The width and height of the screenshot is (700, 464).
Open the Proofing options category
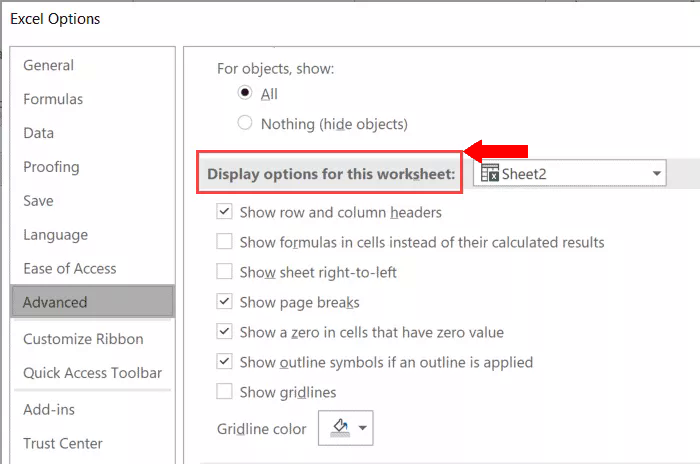pyautogui.click(x=51, y=167)
